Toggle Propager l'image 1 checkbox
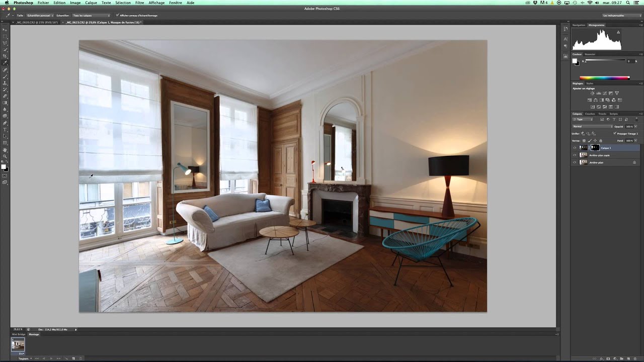This screenshot has height=362, width=644. (x=615, y=133)
